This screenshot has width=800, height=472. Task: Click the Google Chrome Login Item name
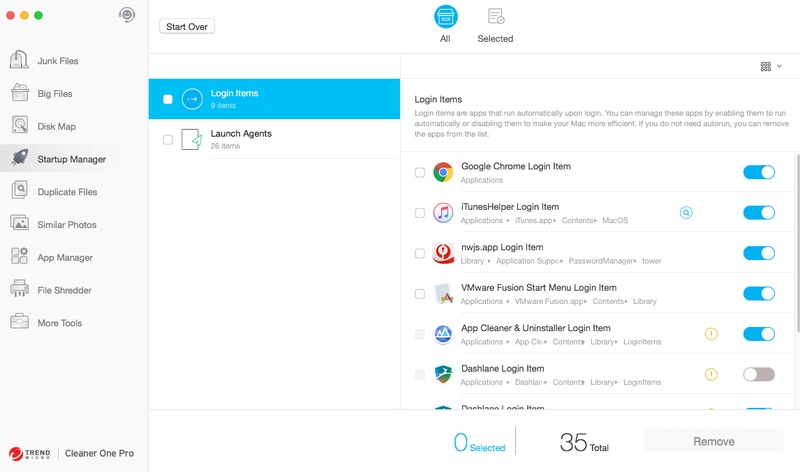pyautogui.click(x=516, y=166)
